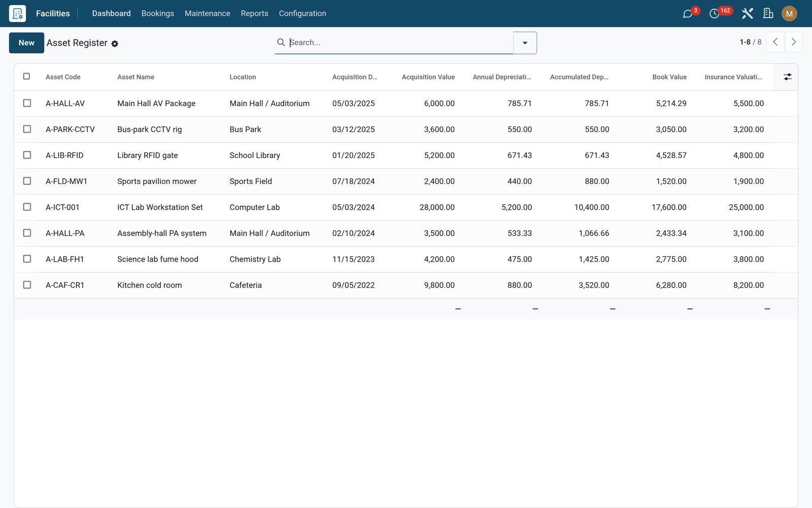Open the conversations icon with 3 notifications
The height and width of the screenshot is (508, 812).
click(688, 14)
